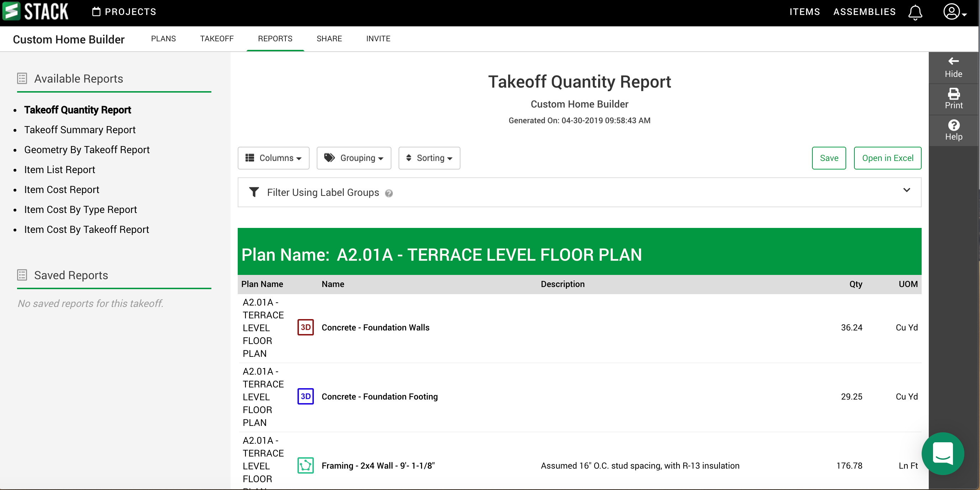Click the green polygon icon for Framing wall
The width and height of the screenshot is (980, 490).
click(x=305, y=465)
